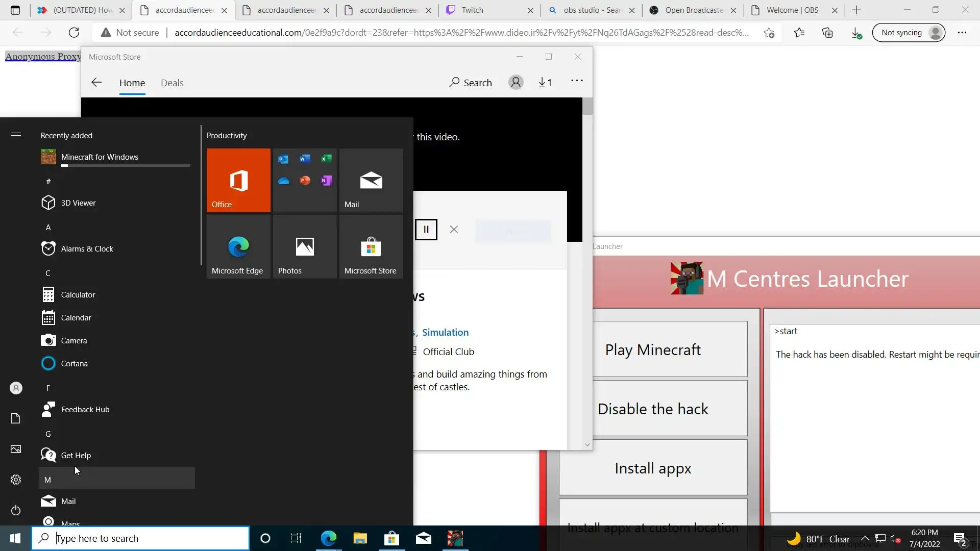Open Settings gear in Start sidebar
The width and height of the screenshot is (980, 551).
16,480
